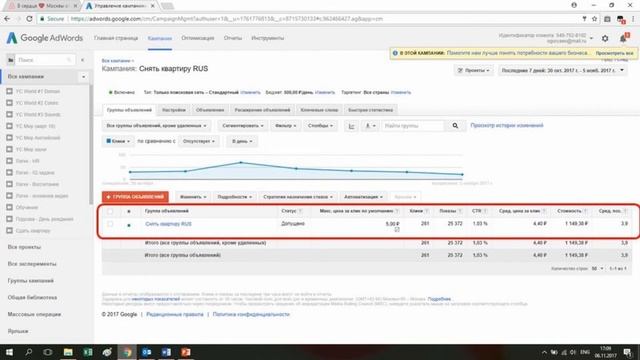Reload the page in Chrome
Screen dimensions: 640x360
point(29,19)
